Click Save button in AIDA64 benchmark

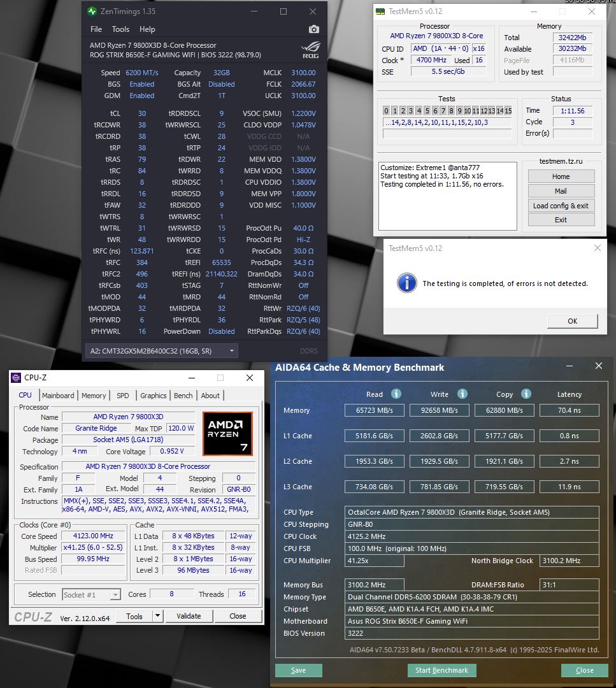tap(298, 670)
